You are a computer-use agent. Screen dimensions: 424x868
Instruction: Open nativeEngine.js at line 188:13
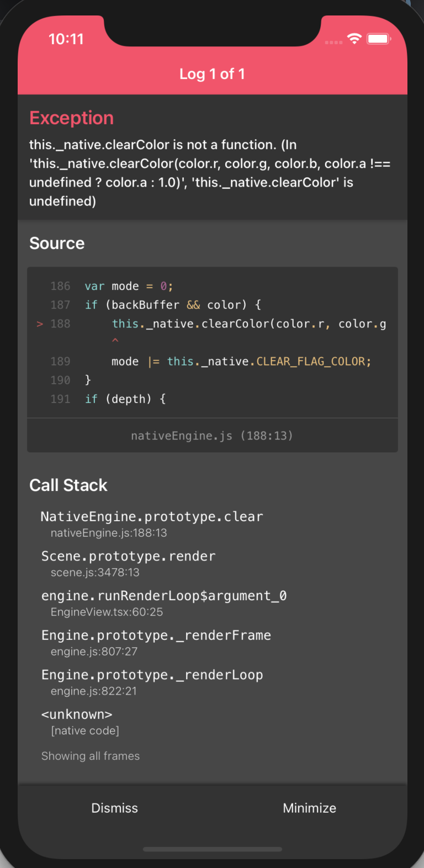(x=212, y=435)
